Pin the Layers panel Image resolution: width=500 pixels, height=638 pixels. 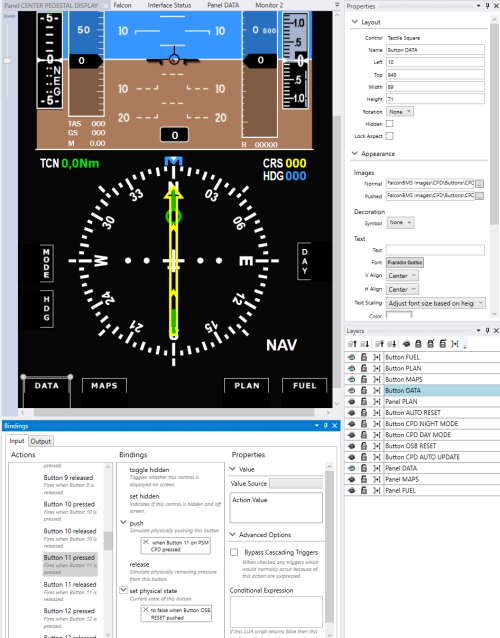487,330
